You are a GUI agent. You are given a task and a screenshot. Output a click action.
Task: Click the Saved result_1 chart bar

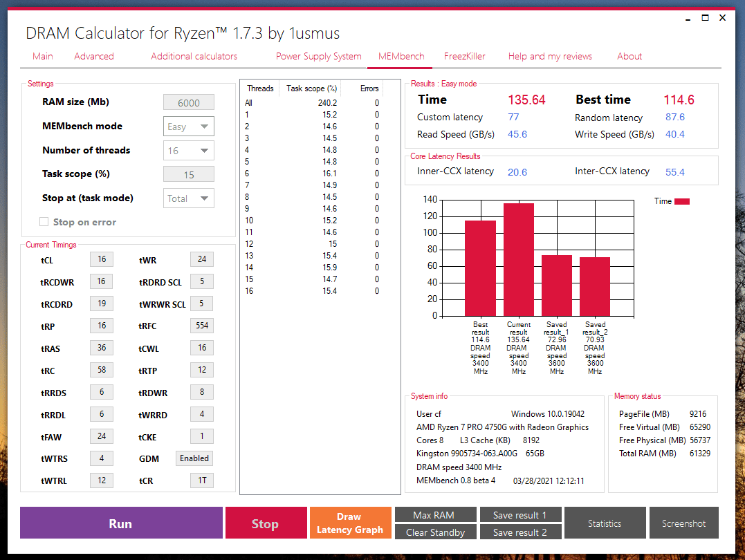(x=557, y=286)
